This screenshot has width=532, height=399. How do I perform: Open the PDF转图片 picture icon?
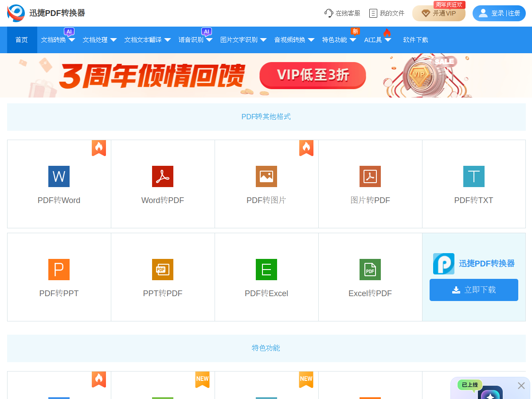pyautogui.click(x=266, y=176)
